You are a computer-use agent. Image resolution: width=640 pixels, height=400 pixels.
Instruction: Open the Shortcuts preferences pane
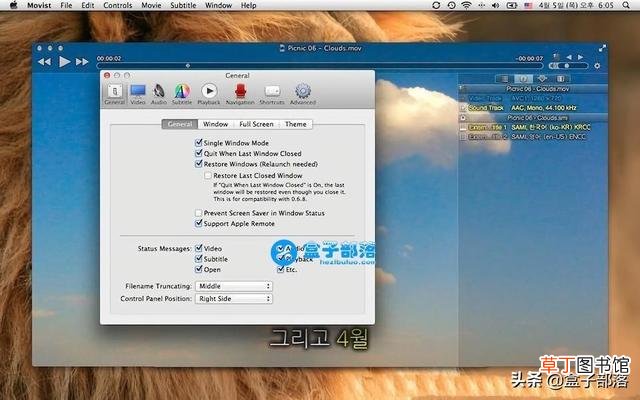point(272,94)
